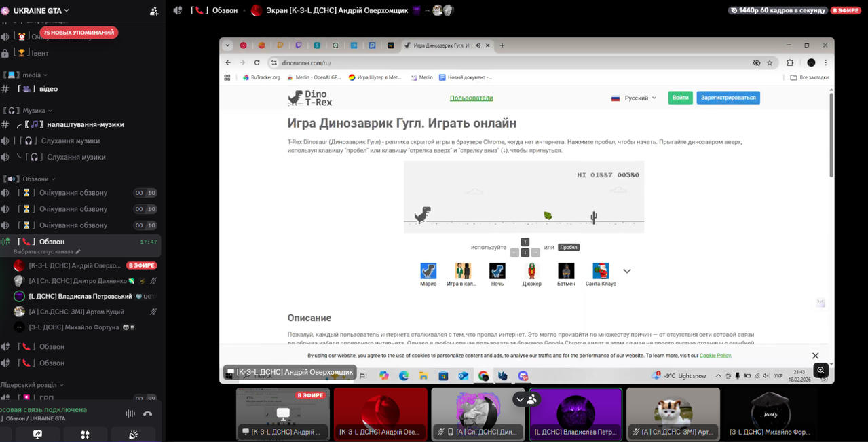This screenshot has height=442, width=868.
Task: Click the Выбрать статус канала edit text
Action: 47,252
